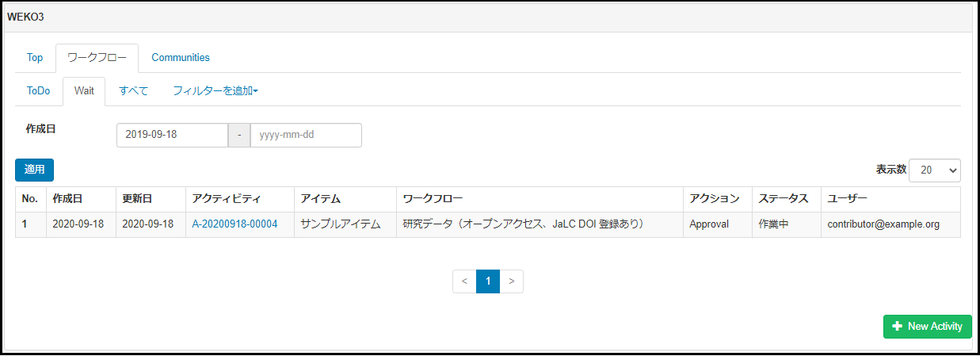Click the end date yyyy-mm-dd field
This screenshot has height=356, width=980.
point(305,135)
